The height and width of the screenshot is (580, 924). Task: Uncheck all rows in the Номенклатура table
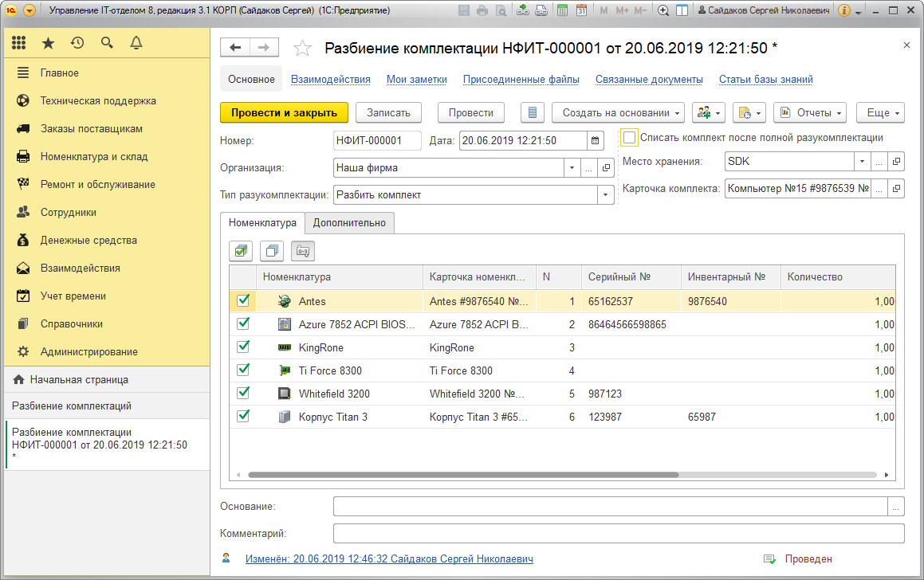[x=272, y=251]
